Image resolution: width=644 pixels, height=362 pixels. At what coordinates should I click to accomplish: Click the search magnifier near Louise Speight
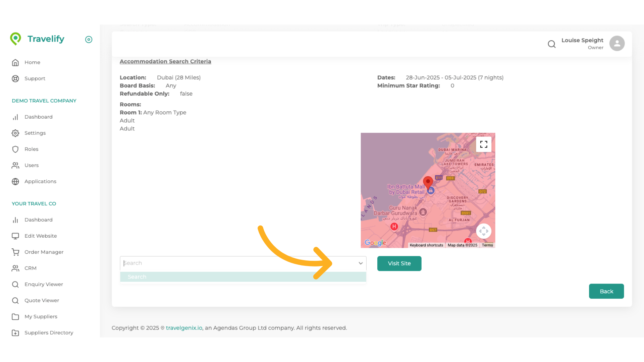(x=552, y=44)
